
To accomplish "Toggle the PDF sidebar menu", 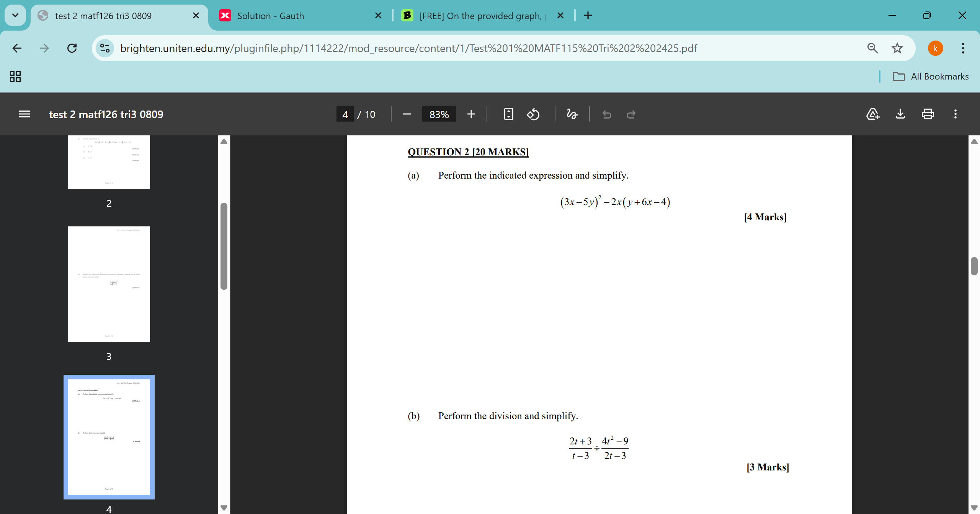I will click(24, 114).
